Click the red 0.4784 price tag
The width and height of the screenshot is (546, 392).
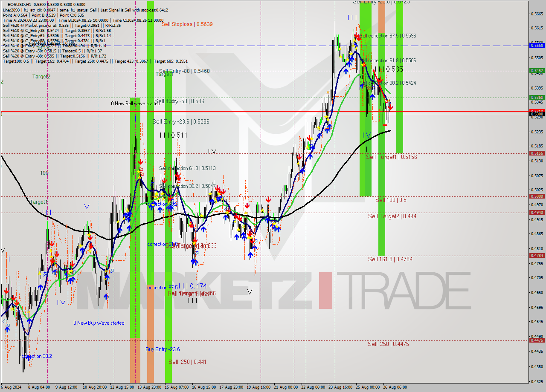coord(537,255)
